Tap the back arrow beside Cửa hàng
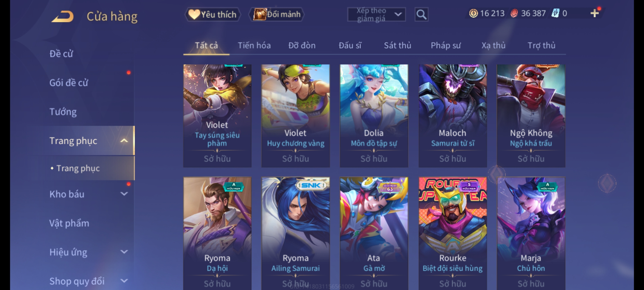The height and width of the screenshot is (290, 644). 63,16
